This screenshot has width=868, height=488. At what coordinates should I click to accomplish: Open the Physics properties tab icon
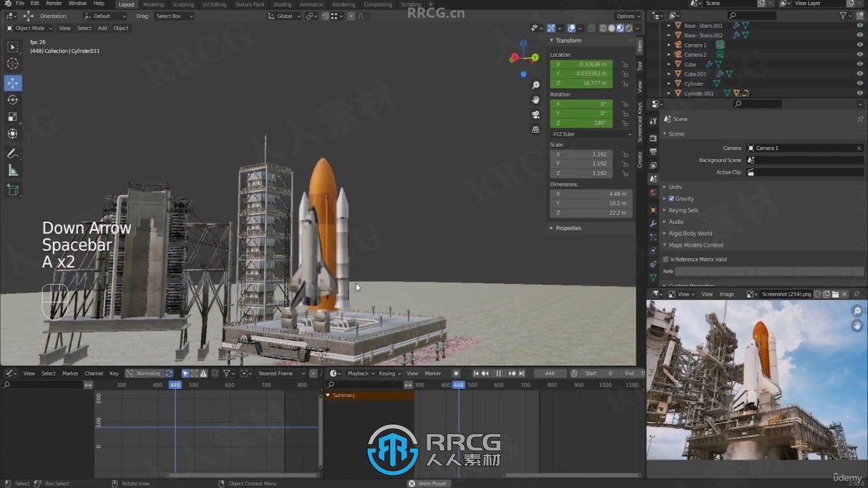[653, 250]
